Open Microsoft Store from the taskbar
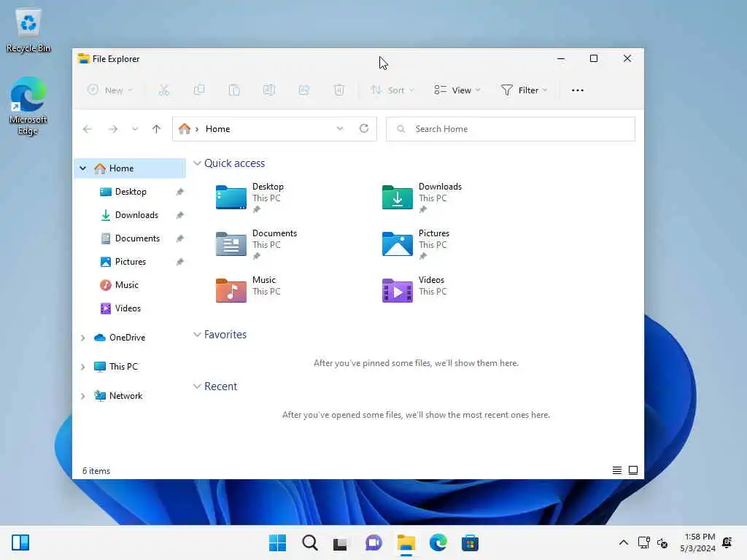Image resolution: width=747 pixels, height=560 pixels. pyautogui.click(x=470, y=542)
